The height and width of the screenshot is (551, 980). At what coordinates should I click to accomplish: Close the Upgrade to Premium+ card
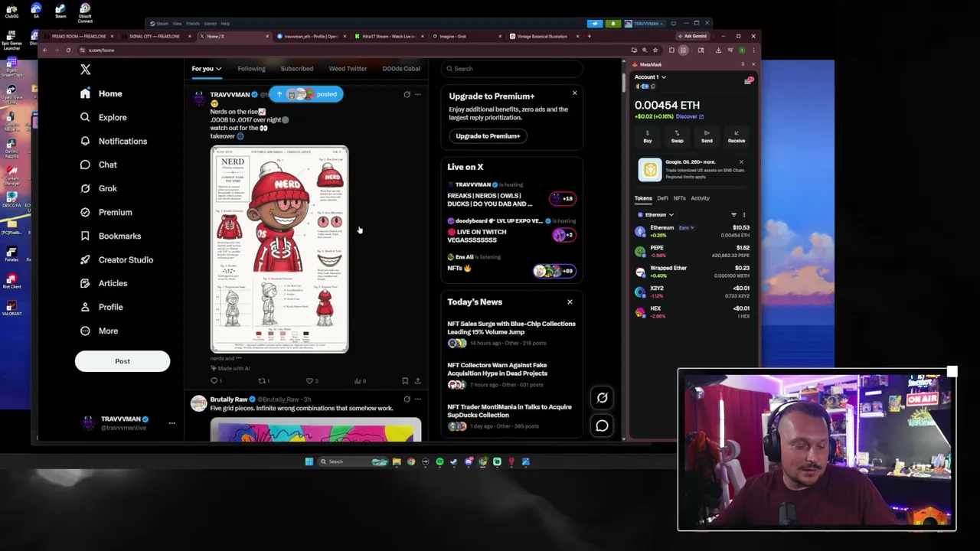tap(574, 93)
